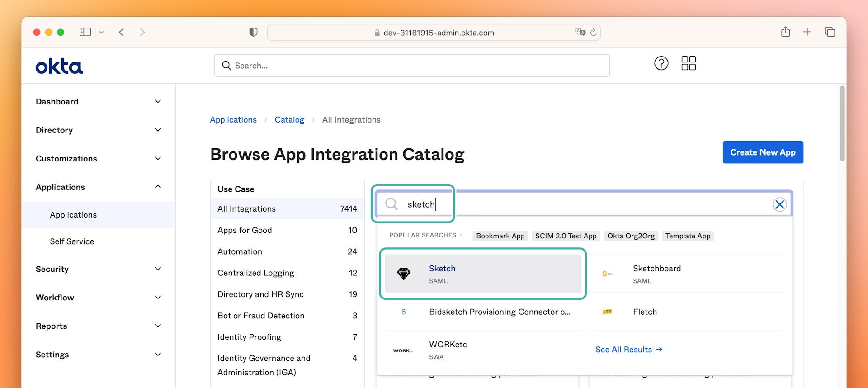Click the translate icon in address bar

[580, 32]
